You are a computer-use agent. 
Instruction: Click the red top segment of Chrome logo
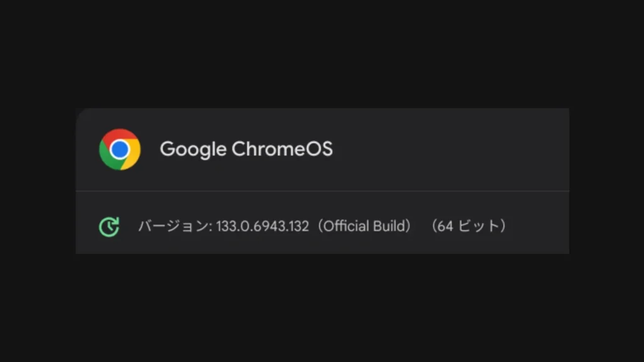coord(119,135)
